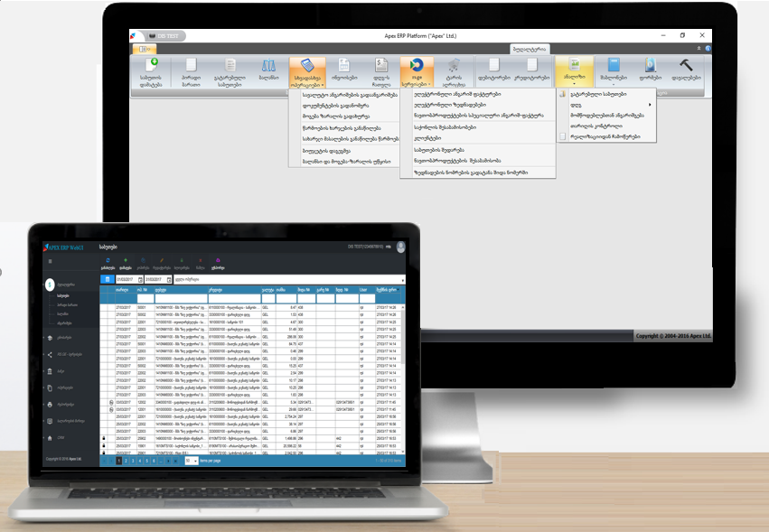
Task: Open კრედიტორები from the ribbon
Action: click(532, 70)
